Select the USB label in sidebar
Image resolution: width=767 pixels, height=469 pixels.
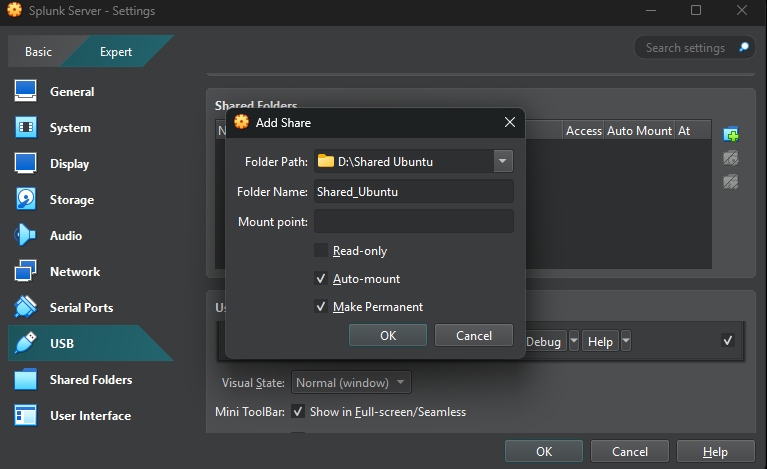pyautogui.click(x=62, y=344)
